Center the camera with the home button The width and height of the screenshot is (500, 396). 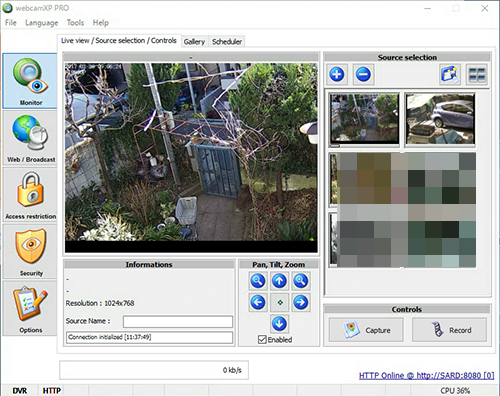coord(279,302)
